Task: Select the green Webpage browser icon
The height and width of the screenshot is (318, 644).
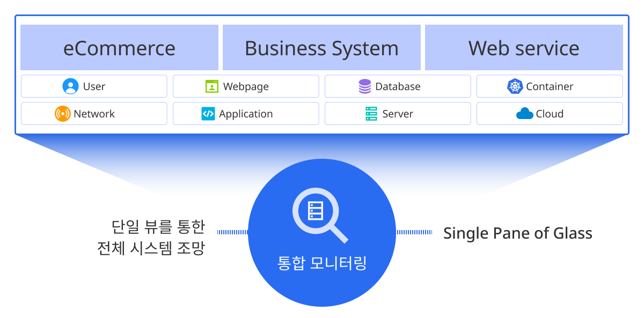Action: pos(211,86)
